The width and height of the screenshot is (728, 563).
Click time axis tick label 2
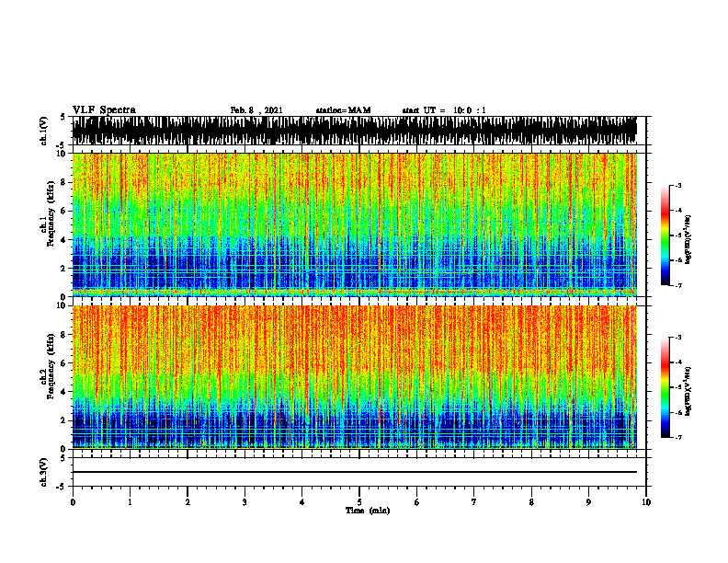(188, 502)
